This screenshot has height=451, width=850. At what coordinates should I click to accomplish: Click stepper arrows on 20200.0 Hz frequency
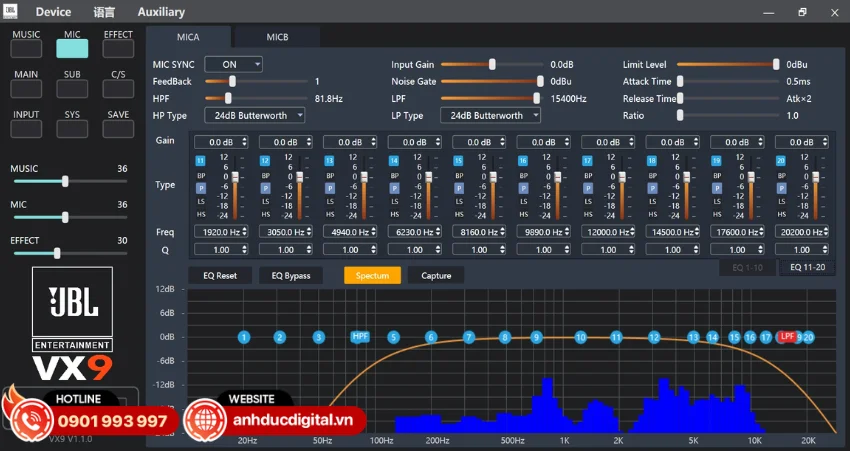tap(825, 231)
